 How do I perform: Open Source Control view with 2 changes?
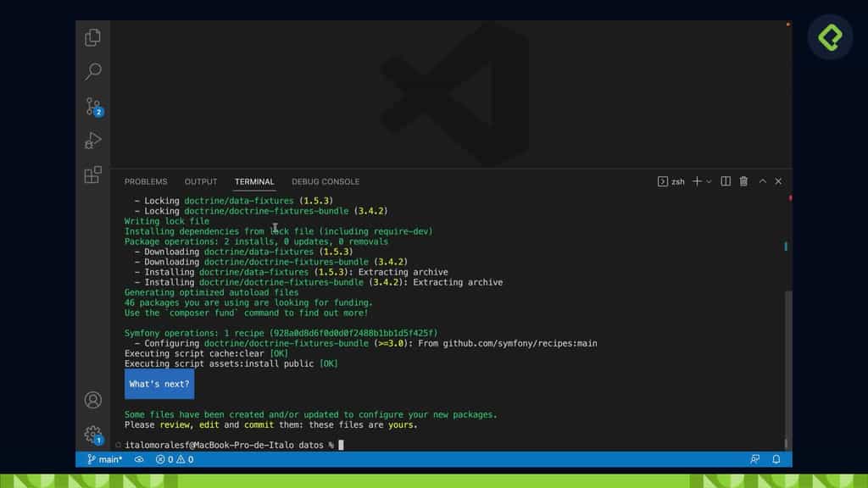point(93,106)
